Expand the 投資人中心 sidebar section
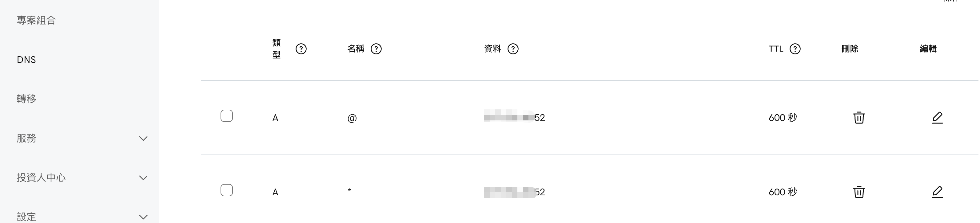The image size is (980, 223). 143,178
